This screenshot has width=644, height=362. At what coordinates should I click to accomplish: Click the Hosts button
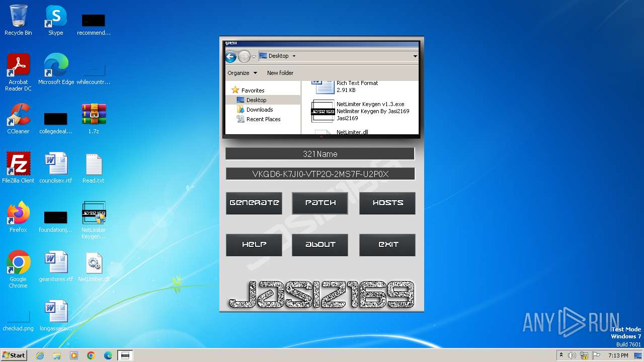(387, 203)
